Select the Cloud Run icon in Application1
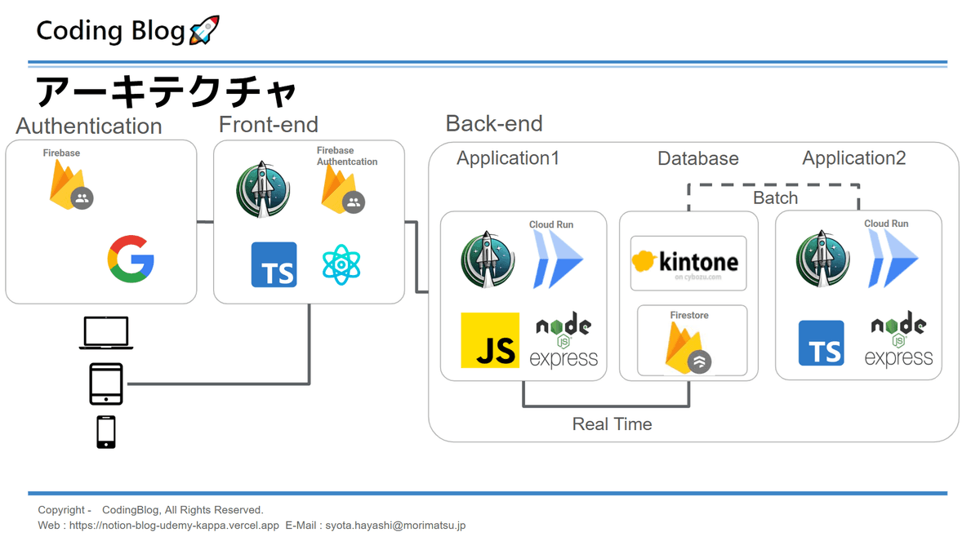 (559, 259)
